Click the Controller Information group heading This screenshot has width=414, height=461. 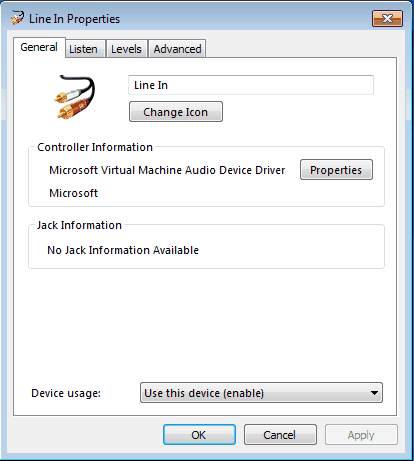pyautogui.click(x=95, y=147)
